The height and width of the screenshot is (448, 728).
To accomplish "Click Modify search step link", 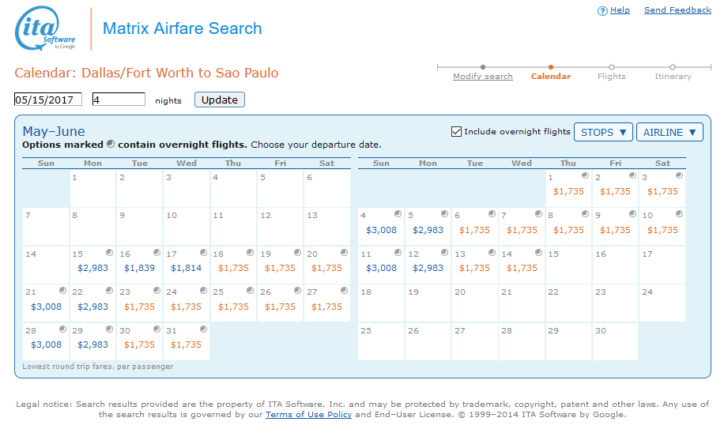I will click(483, 77).
